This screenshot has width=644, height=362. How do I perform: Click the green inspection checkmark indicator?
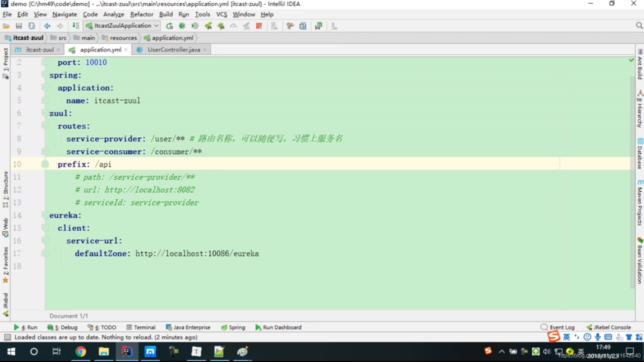(632, 60)
